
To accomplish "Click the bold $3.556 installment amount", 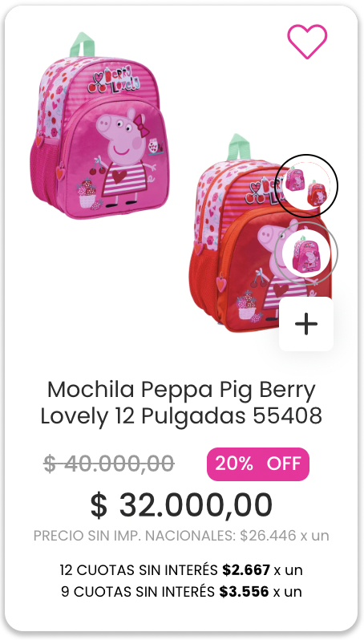I will pyautogui.click(x=244, y=591).
